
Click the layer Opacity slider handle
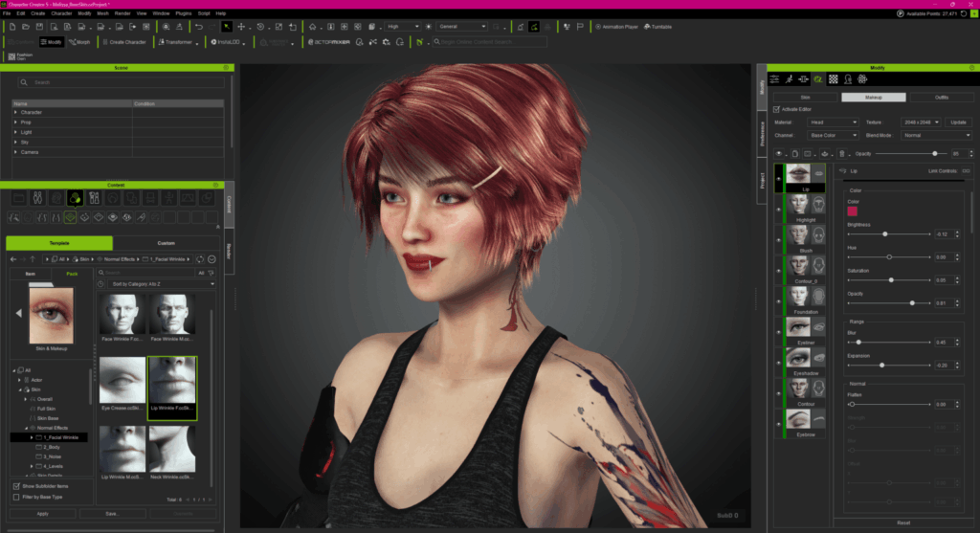935,154
